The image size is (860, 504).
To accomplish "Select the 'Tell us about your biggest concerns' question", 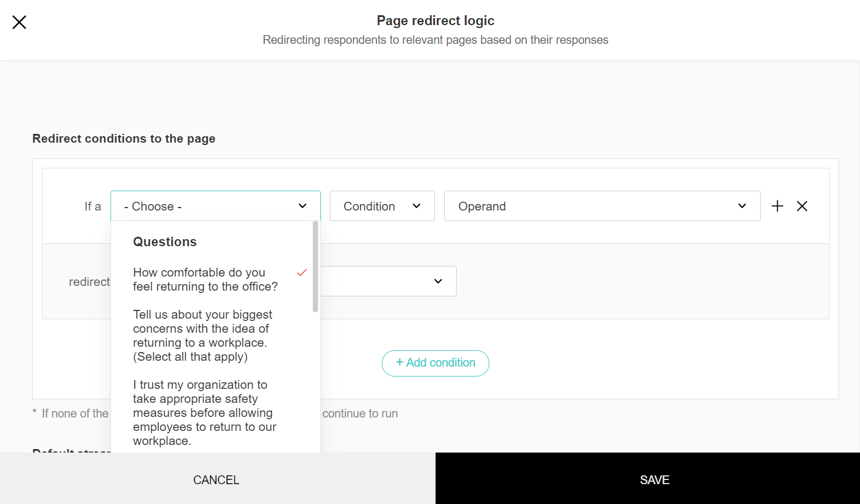I will pos(202,335).
